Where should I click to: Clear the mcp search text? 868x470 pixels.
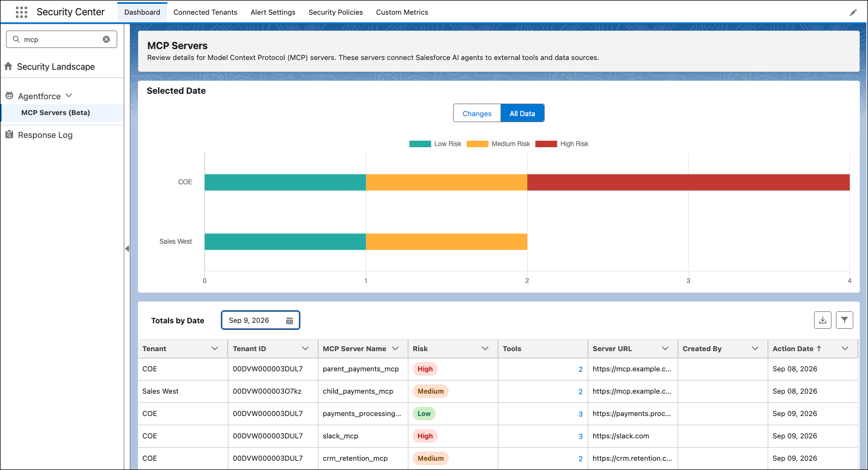click(x=106, y=39)
